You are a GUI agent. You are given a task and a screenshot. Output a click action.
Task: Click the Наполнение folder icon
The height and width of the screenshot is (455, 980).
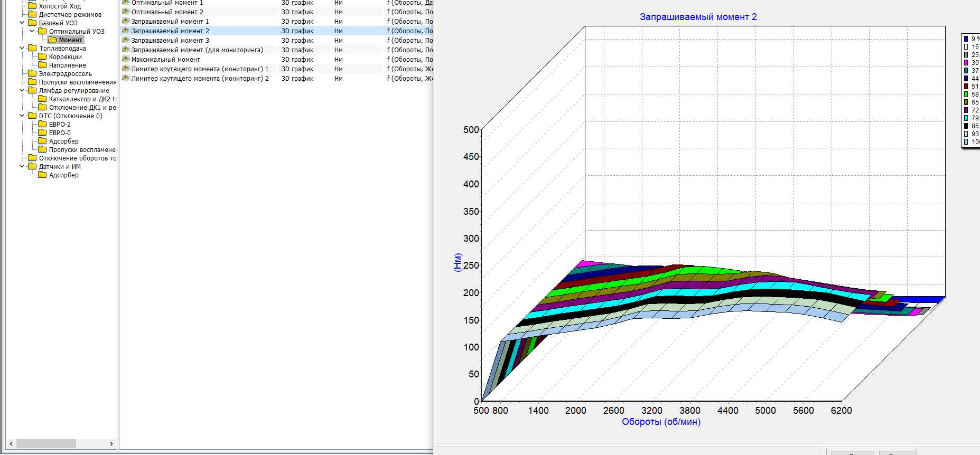coord(42,65)
